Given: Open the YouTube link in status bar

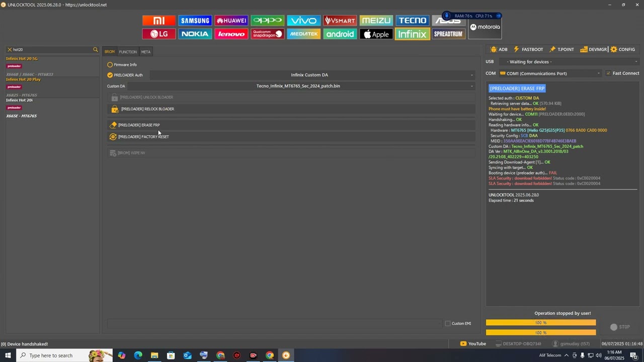Looking at the screenshot, I should [473, 344].
